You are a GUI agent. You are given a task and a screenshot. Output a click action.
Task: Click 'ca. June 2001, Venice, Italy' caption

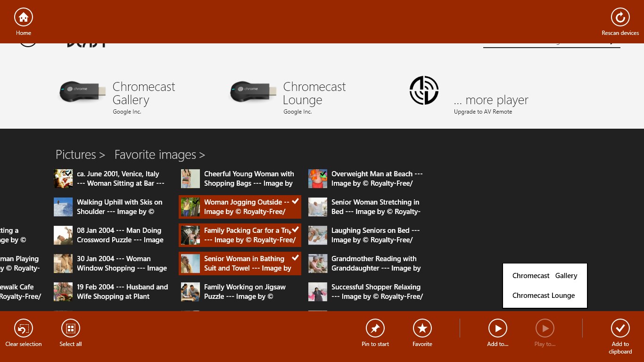118,174
